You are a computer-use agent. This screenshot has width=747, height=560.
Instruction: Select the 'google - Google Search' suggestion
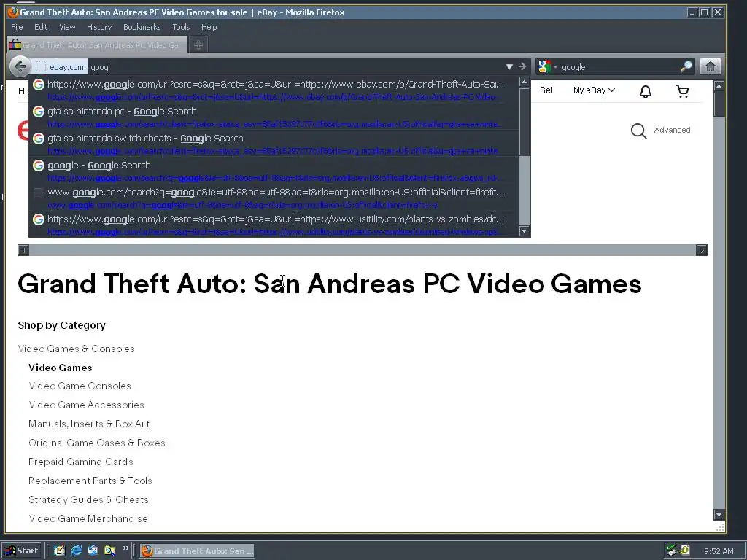pyautogui.click(x=274, y=171)
